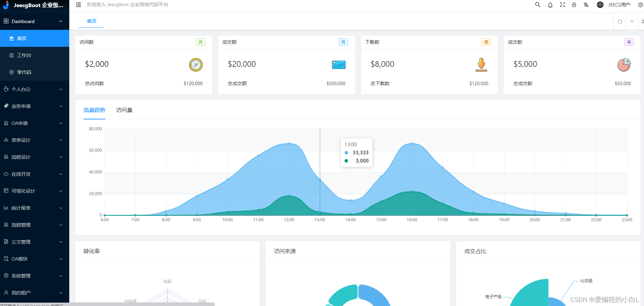Click the 统计报表 bar chart icon
Image resolution: width=644 pixels, height=306 pixels.
click(6, 208)
